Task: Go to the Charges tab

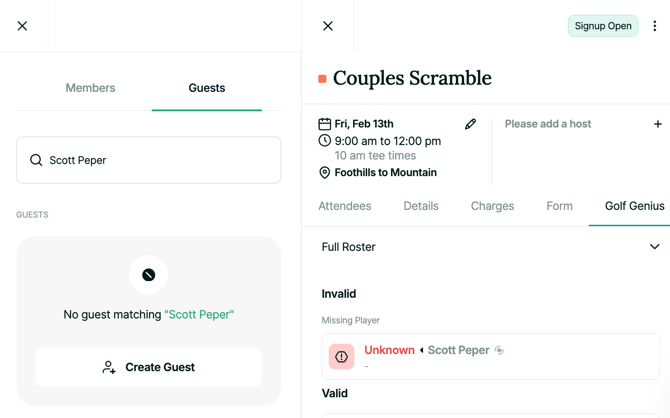Action: tap(492, 206)
